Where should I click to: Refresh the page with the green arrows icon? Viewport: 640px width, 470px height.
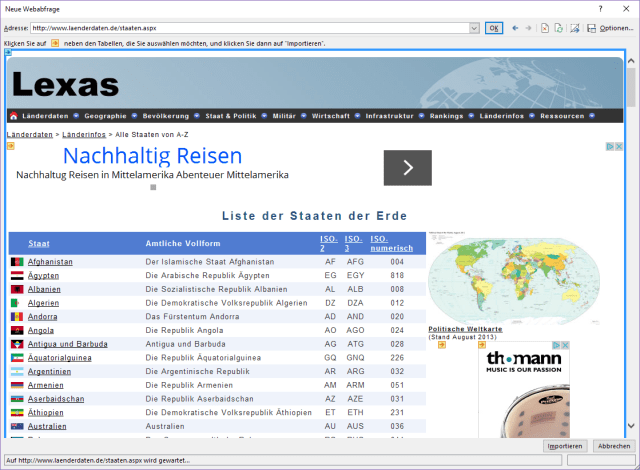click(x=559, y=28)
